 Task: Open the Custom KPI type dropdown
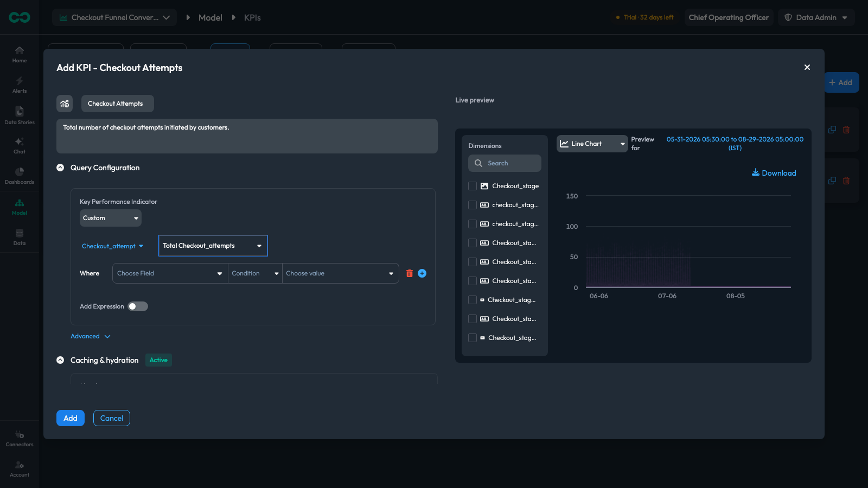pyautogui.click(x=111, y=218)
